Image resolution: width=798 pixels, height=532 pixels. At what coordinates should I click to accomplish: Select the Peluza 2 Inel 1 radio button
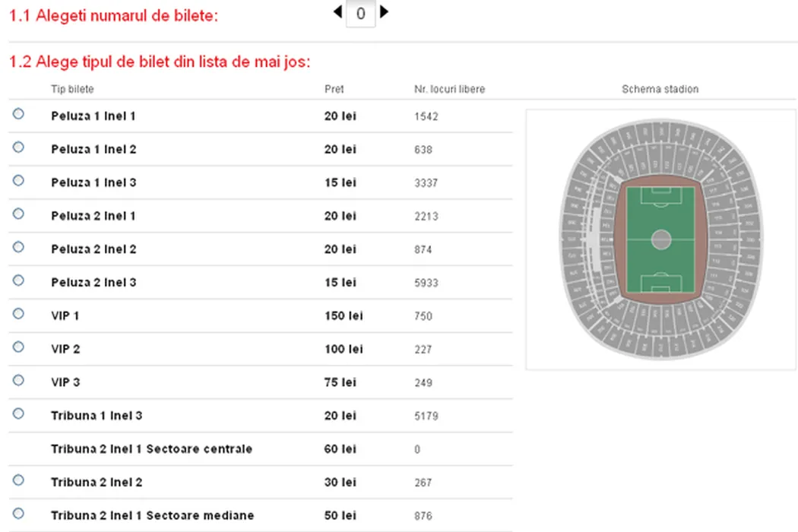pos(18,214)
